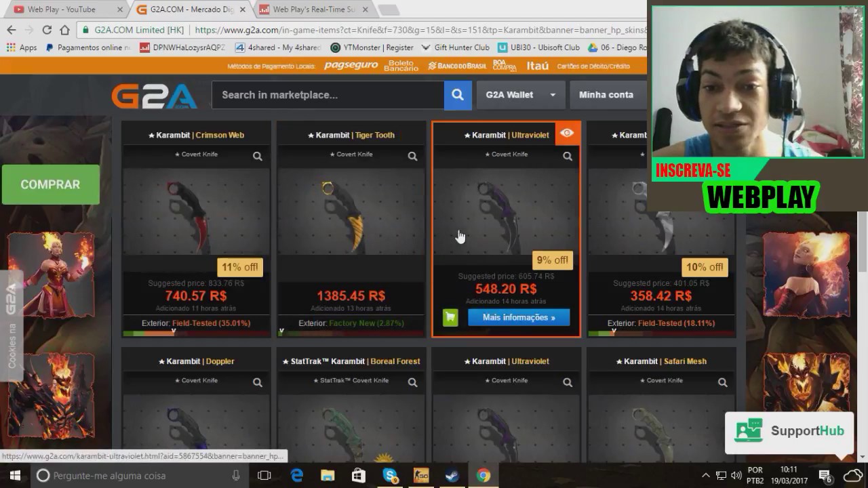Switch to Web Play's Real-Time tab
This screenshot has width=868, height=488.
point(313,9)
